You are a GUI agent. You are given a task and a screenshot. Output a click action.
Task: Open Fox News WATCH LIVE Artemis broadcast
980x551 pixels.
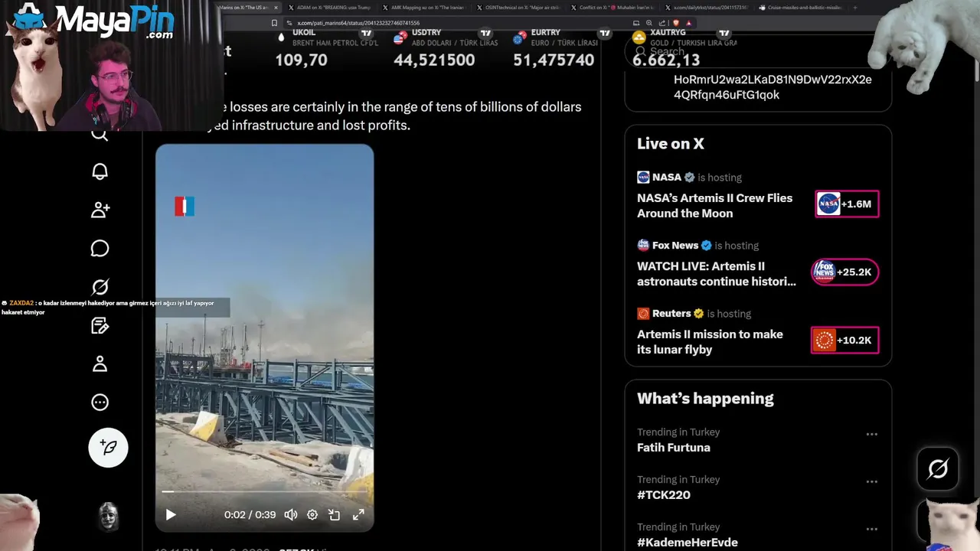click(x=716, y=274)
